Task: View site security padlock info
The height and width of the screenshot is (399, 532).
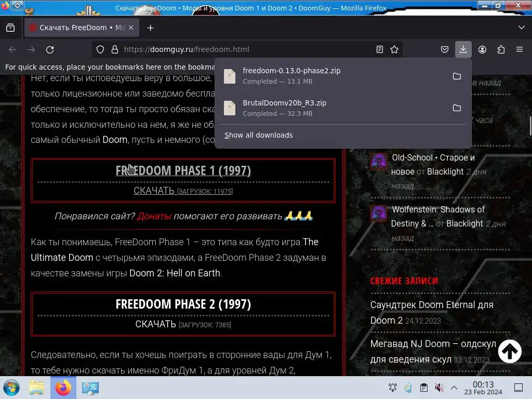Action: coord(115,49)
